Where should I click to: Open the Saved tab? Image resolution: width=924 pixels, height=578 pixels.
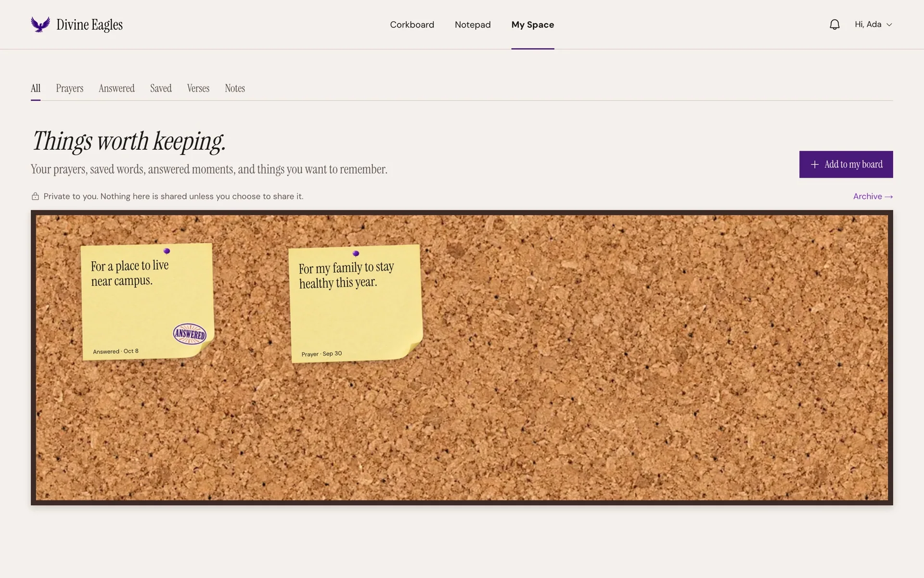click(161, 89)
